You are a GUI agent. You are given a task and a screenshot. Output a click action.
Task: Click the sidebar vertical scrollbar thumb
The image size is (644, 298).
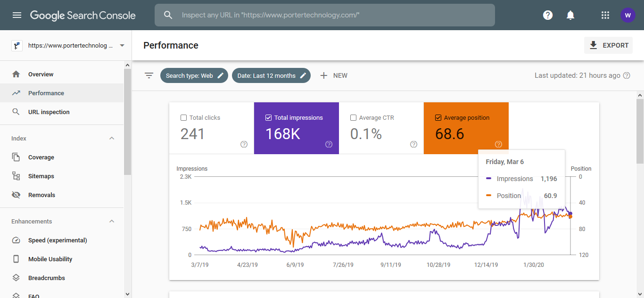(x=128, y=122)
